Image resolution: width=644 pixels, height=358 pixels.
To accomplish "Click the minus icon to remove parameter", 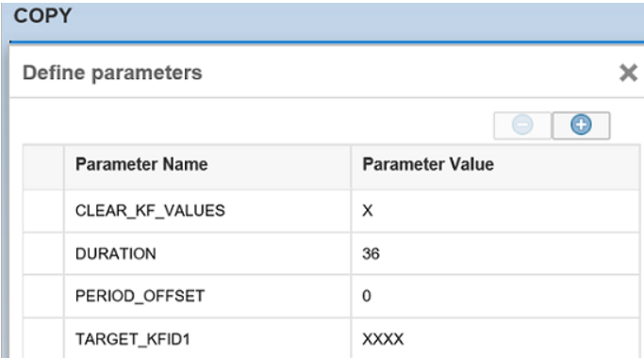I will pos(522,125).
